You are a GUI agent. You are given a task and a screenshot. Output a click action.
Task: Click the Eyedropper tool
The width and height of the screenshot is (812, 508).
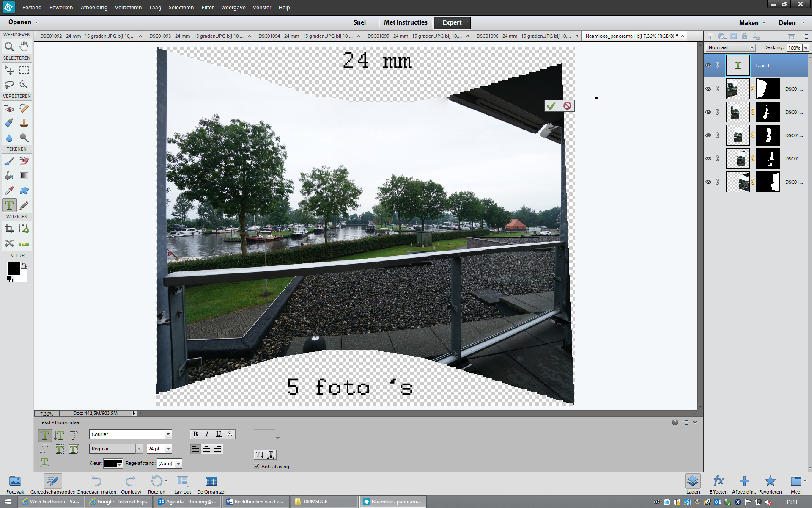[9, 190]
